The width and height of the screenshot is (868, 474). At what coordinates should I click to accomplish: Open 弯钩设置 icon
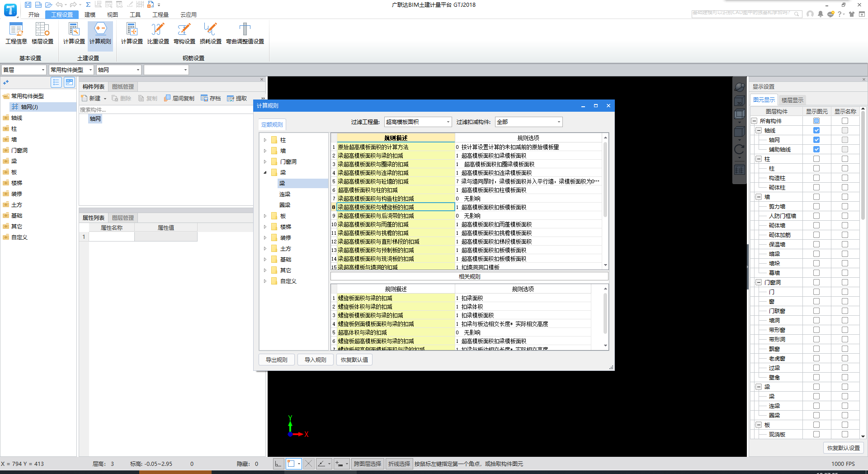click(x=184, y=33)
